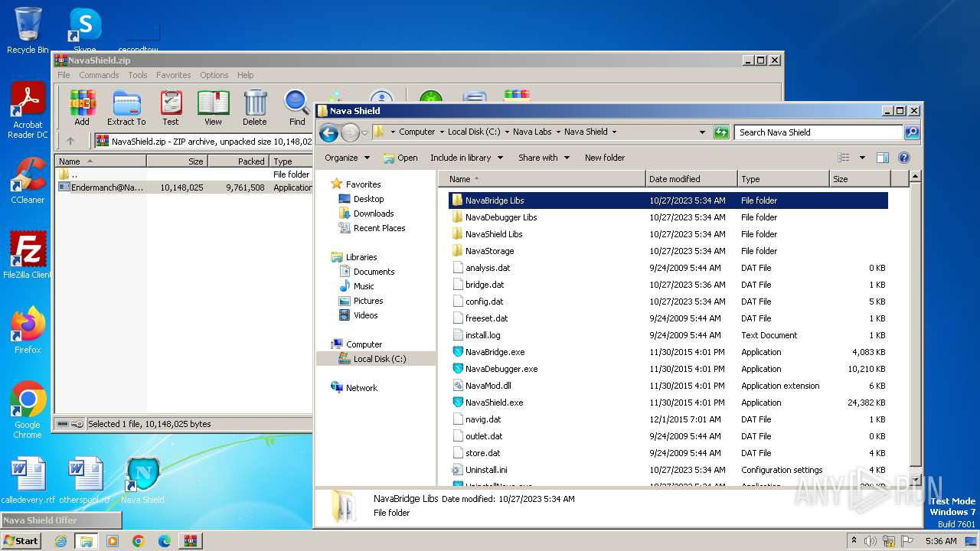
Task: Open Explorer help icon
Action: coord(903,158)
